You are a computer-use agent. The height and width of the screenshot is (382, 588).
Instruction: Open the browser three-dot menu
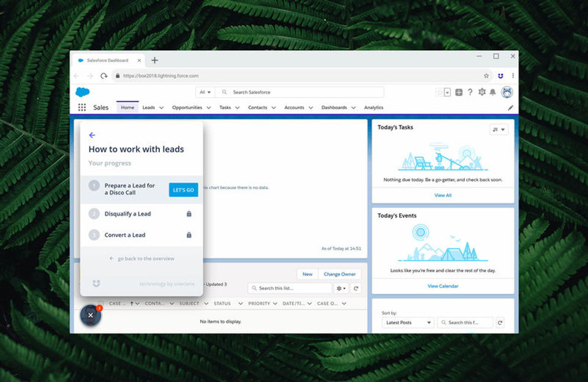click(513, 76)
